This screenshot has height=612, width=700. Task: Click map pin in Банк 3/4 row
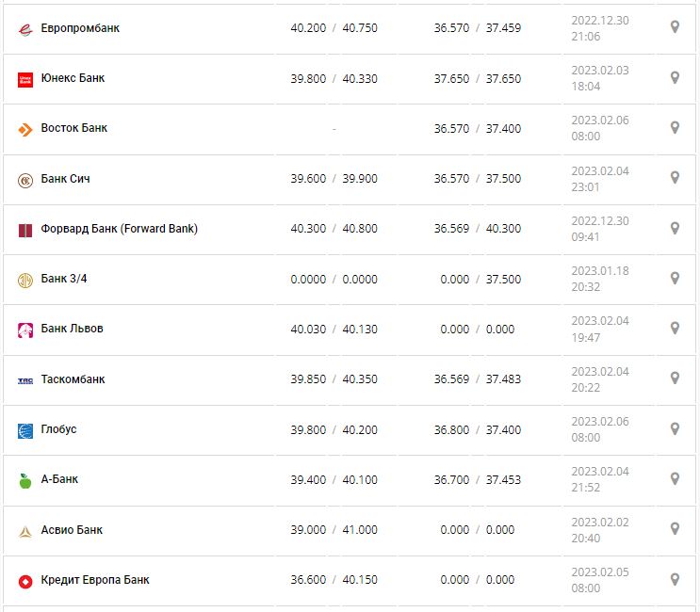[x=675, y=278]
